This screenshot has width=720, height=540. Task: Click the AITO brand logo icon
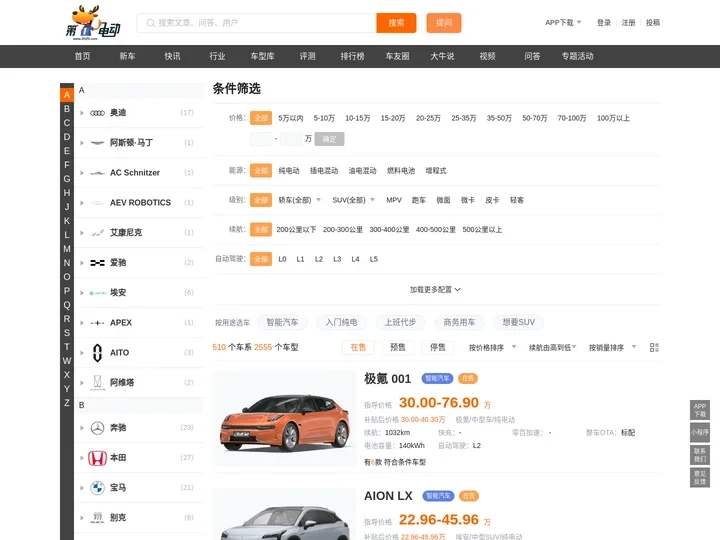[x=97, y=353]
